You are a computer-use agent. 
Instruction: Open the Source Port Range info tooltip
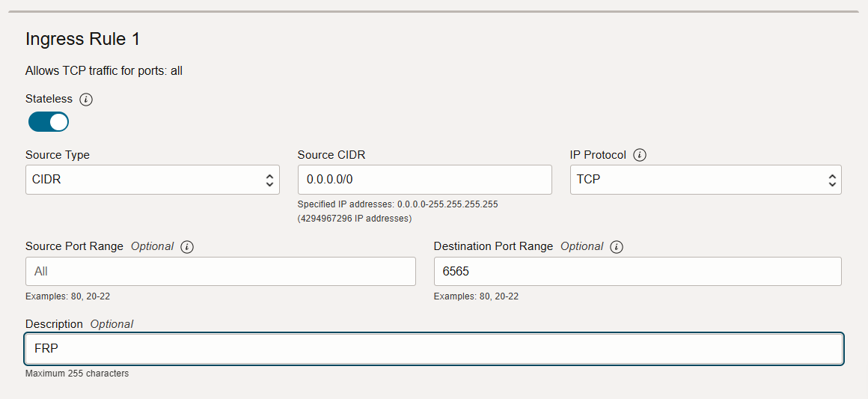coord(187,247)
